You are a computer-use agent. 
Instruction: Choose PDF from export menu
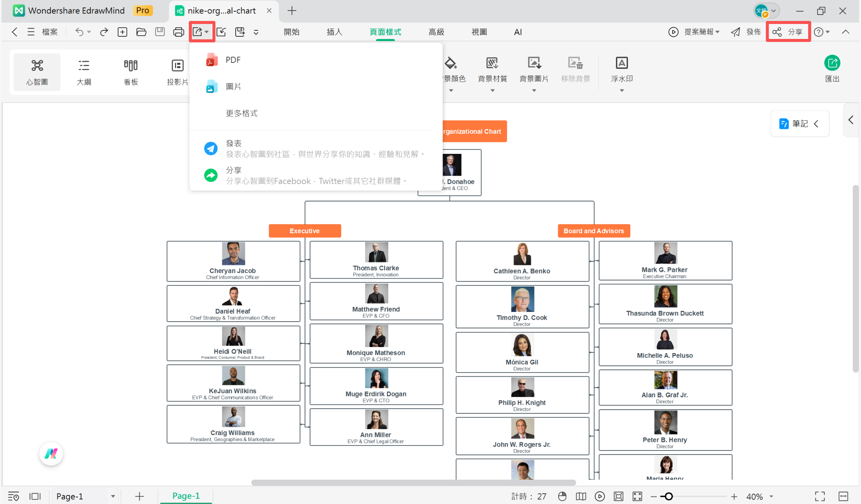tap(233, 60)
